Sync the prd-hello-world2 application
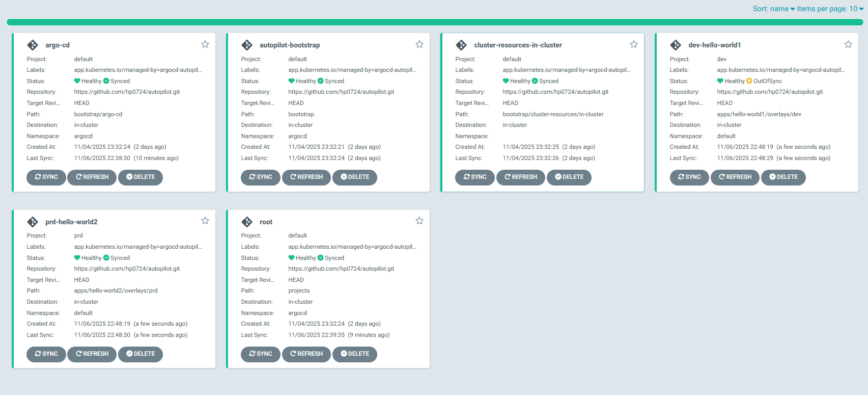 (46, 354)
